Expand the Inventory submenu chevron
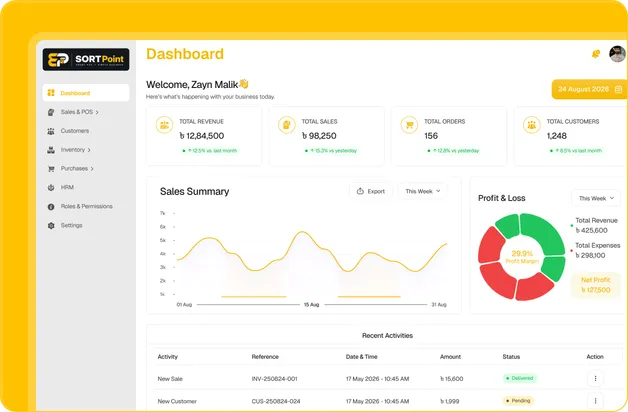The width and height of the screenshot is (628, 412). tap(89, 150)
